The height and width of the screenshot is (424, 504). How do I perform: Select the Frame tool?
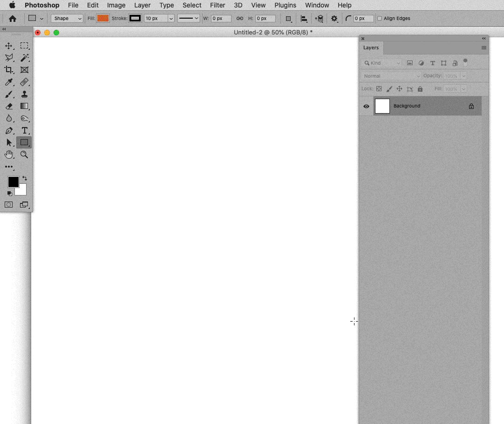[x=24, y=70]
